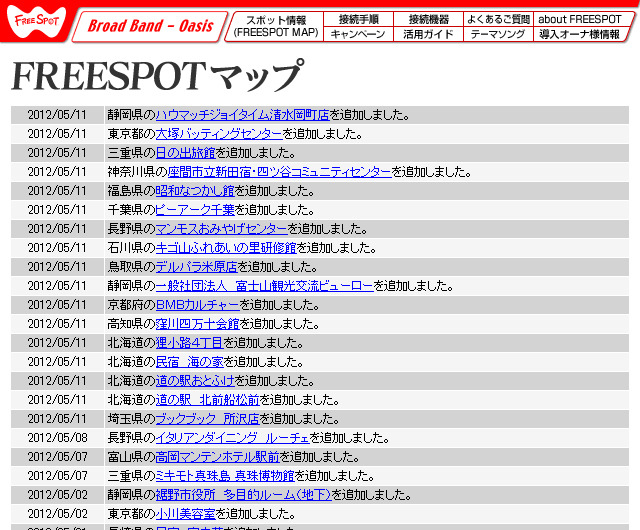Open the BMBカルチャー link
The height and width of the screenshot is (530, 640).
pyautogui.click(x=198, y=305)
